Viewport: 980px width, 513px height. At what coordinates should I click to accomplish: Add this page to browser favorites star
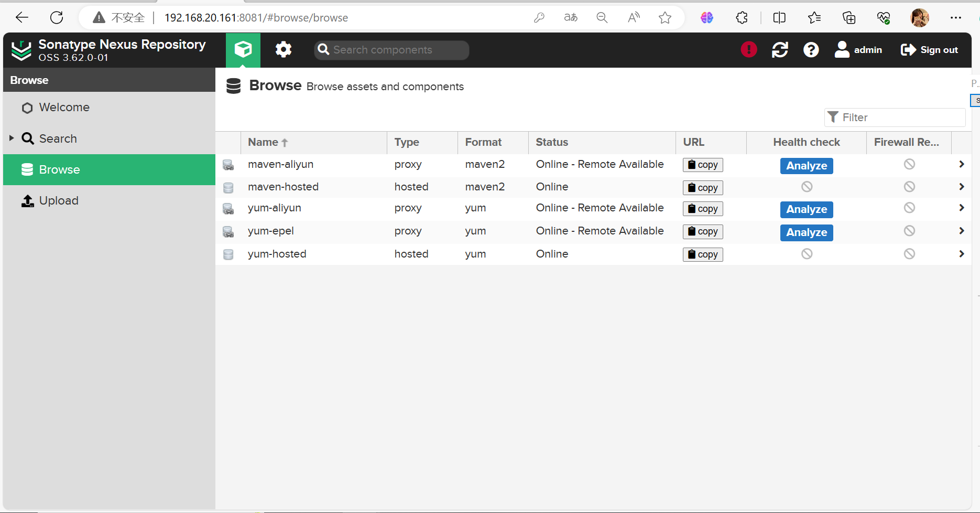click(x=665, y=18)
